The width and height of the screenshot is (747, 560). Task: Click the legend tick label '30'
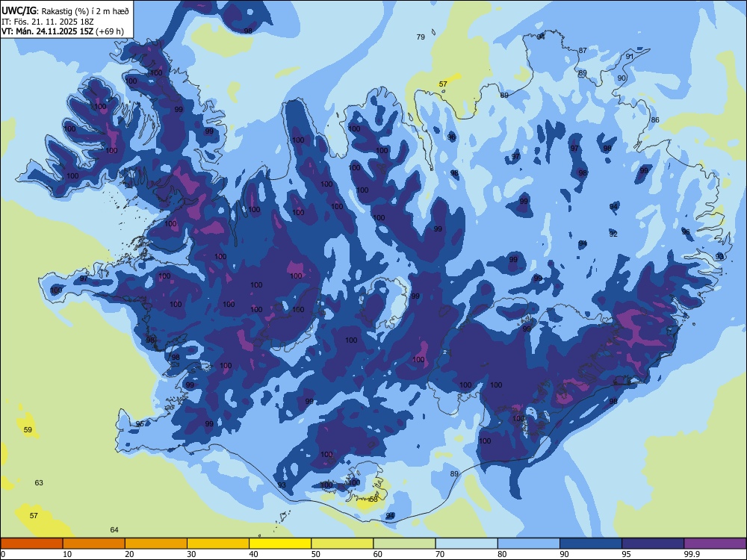coord(191,554)
